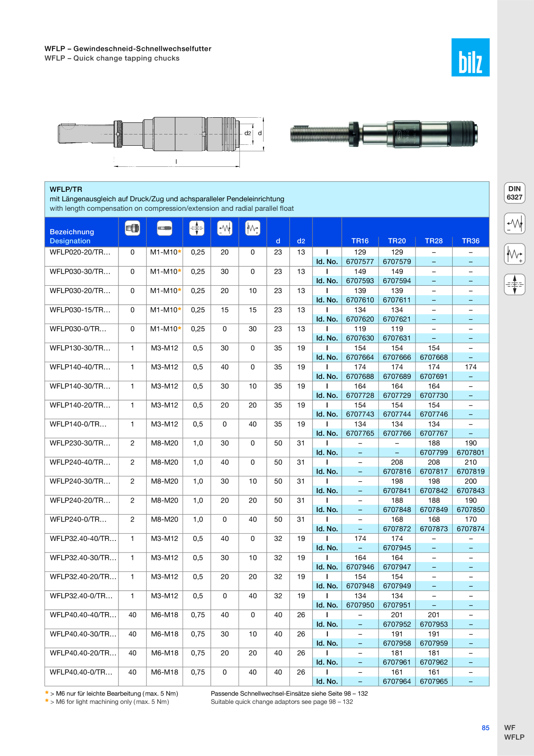This screenshot has height=756, width=534.
Task: Select the WFLP40.40-40/TR… row label
Action: (x=83, y=615)
